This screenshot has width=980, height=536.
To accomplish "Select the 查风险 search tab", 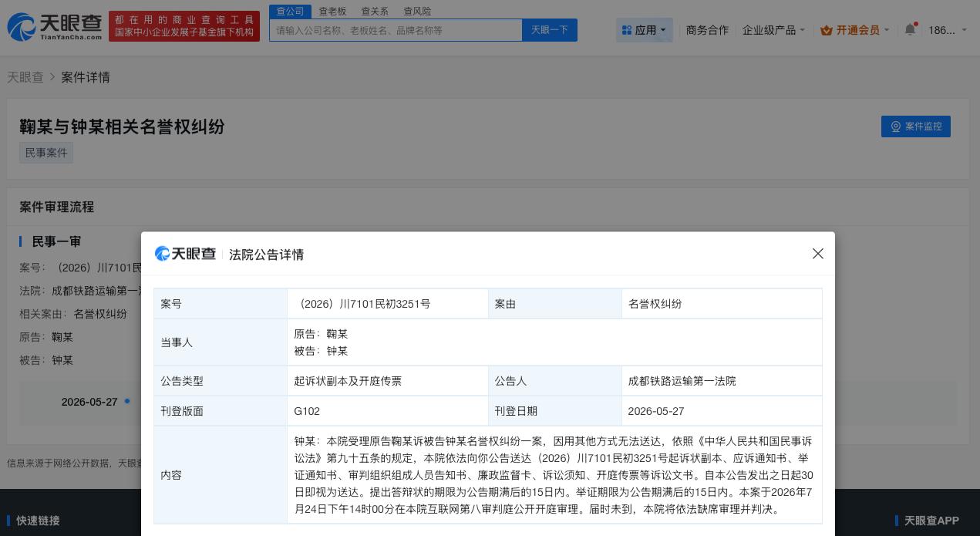I will [x=417, y=12].
